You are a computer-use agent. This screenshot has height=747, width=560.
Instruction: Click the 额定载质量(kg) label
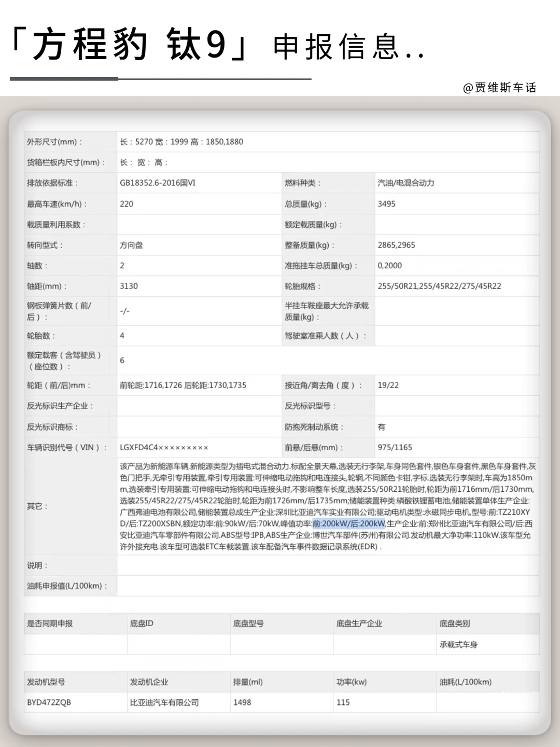pos(314,225)
